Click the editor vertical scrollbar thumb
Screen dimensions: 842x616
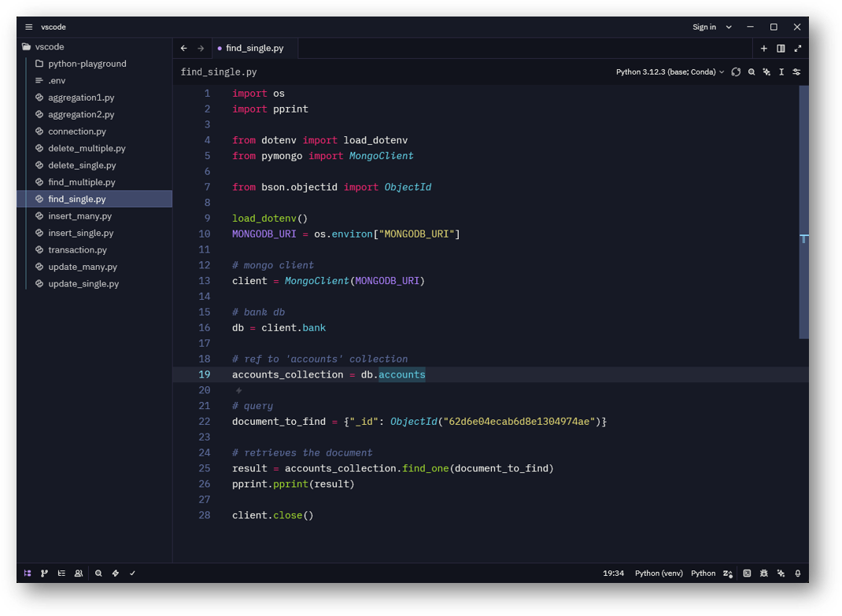pyautogui.click(x=803, y=212)
